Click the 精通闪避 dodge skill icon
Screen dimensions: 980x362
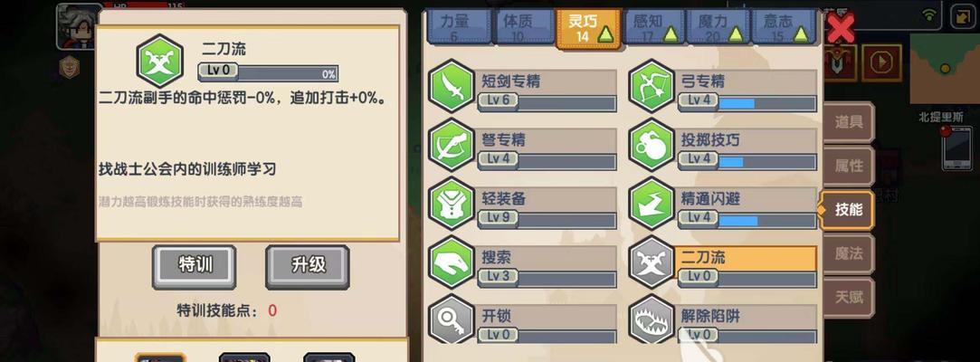pyautogui.click(x=652, y=205)
